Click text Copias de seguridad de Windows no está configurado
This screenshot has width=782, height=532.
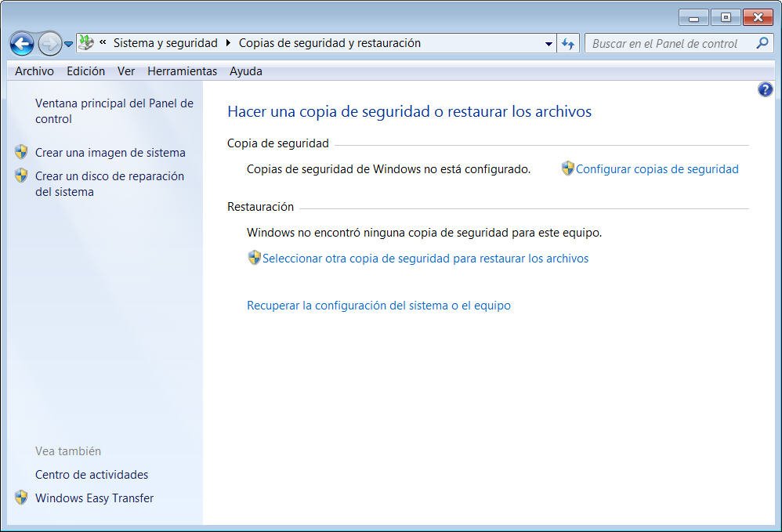pos(389,169)
